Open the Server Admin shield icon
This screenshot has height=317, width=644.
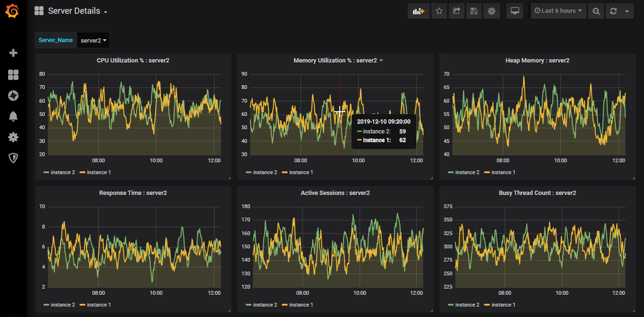(13, 157)
